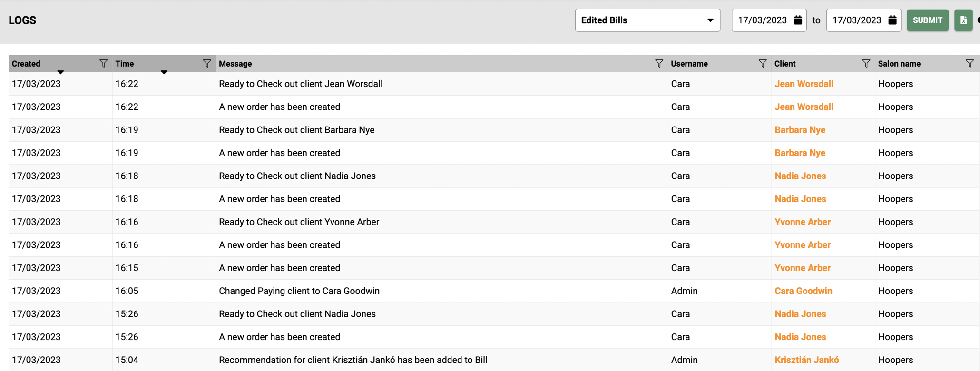Open Cara Goodwin client link
This screenshot has width=980, height=371.
803,291
